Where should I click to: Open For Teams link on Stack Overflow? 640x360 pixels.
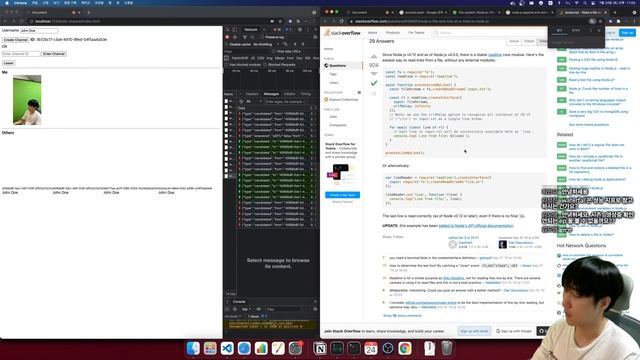416,33
